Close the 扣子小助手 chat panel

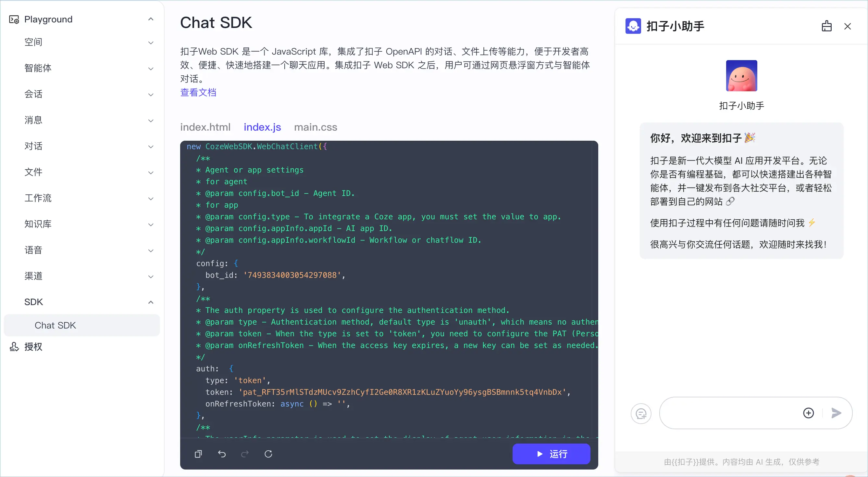848,26
